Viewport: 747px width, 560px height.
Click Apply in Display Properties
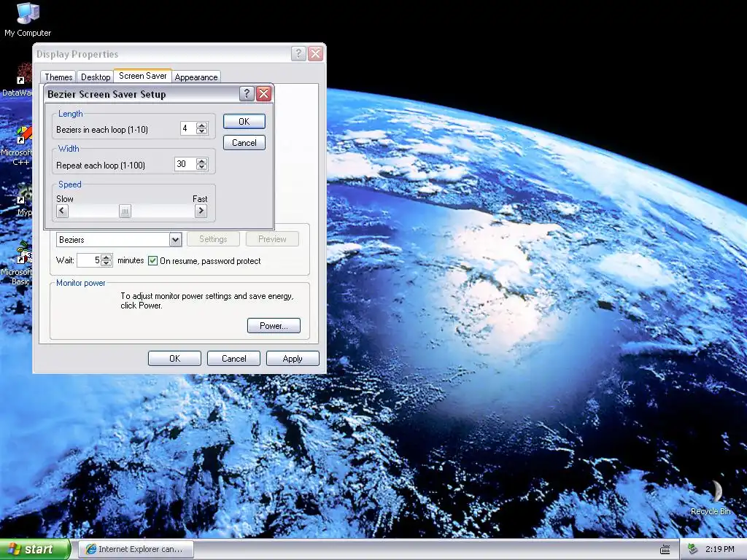[x=293, y=359]
